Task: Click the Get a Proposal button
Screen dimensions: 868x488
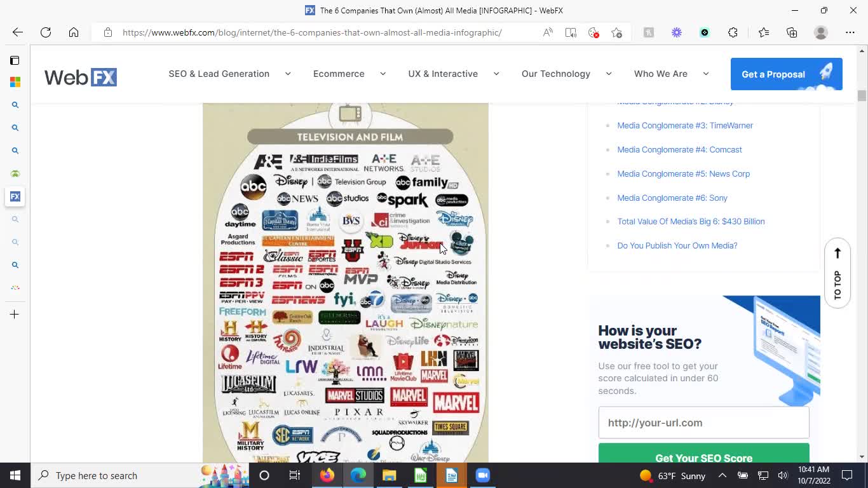Action: pos(786,74)
